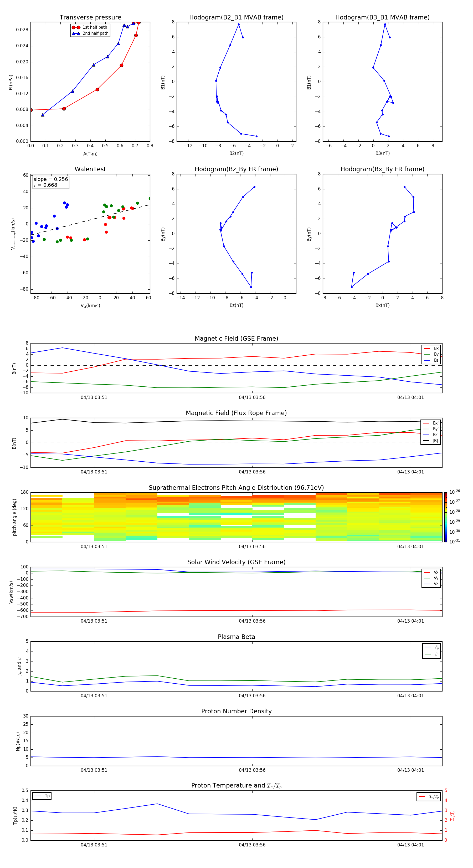Viewport: 473px width, 868px height.
Task: Click the 'Pt(nPa)' y-axis label
Action: point(11,82)
